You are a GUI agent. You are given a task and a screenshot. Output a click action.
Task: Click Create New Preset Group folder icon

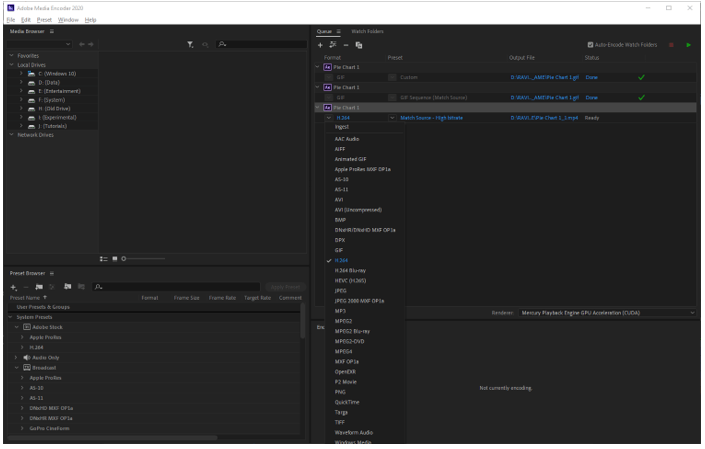coord(39,287)
